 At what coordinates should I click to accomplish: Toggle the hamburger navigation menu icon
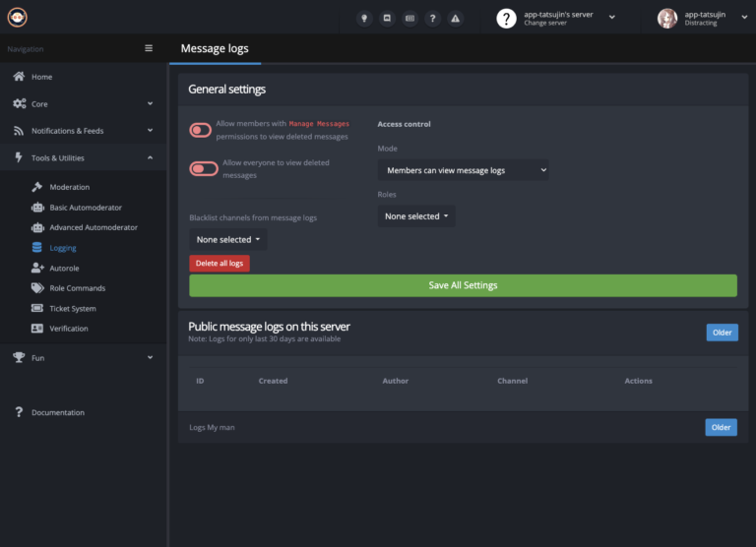click(x=149, y=48)
